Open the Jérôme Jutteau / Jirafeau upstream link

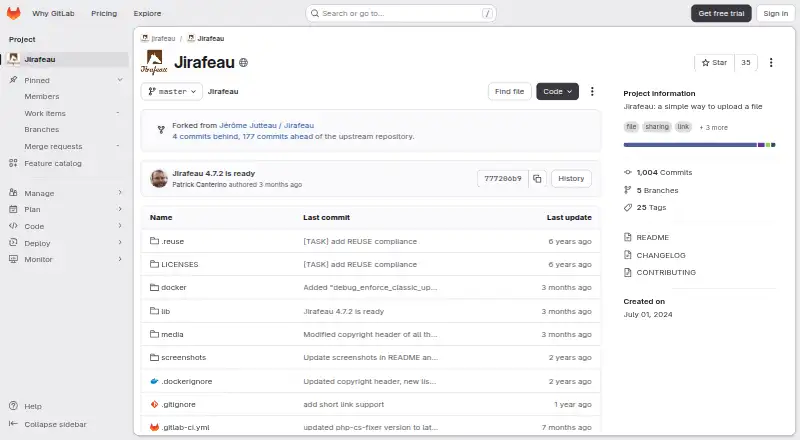click(266, 125)
